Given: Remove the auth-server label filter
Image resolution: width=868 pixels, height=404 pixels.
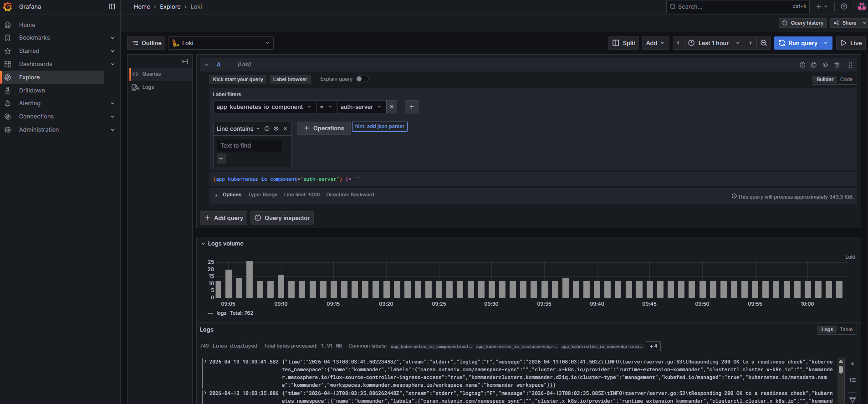Looking at the screenshot, I should 392,107.
